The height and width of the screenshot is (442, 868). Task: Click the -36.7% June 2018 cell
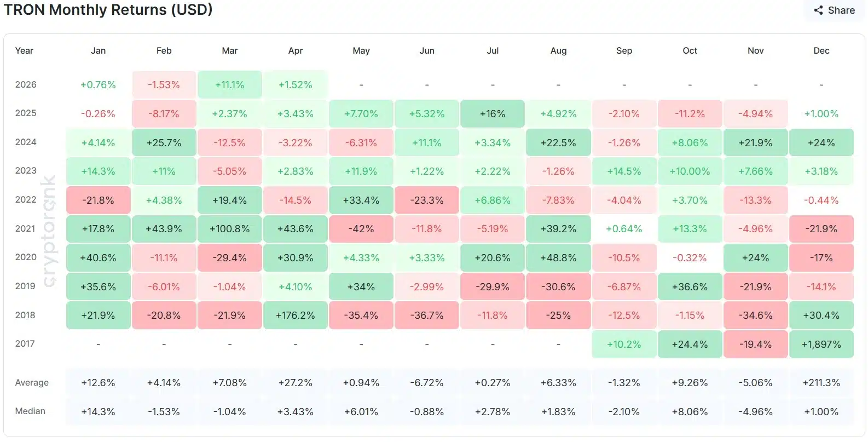(x=427, y=315)
